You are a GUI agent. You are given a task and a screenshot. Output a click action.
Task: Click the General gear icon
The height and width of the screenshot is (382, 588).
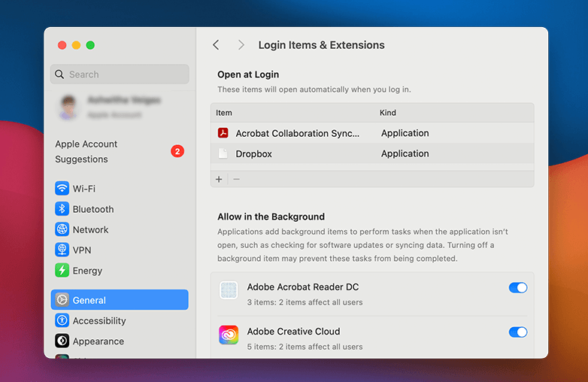point(62,300)
